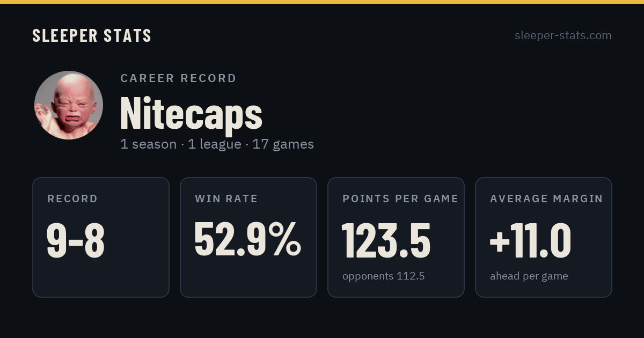
Task: Click the POINTS PER GAME label
Action: pos(400,199)
